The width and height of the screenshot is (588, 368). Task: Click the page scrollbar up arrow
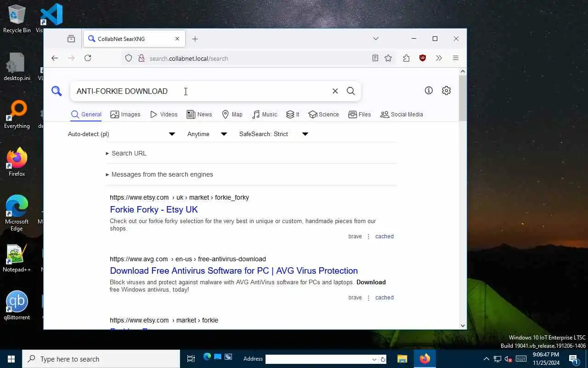[463, 71]
